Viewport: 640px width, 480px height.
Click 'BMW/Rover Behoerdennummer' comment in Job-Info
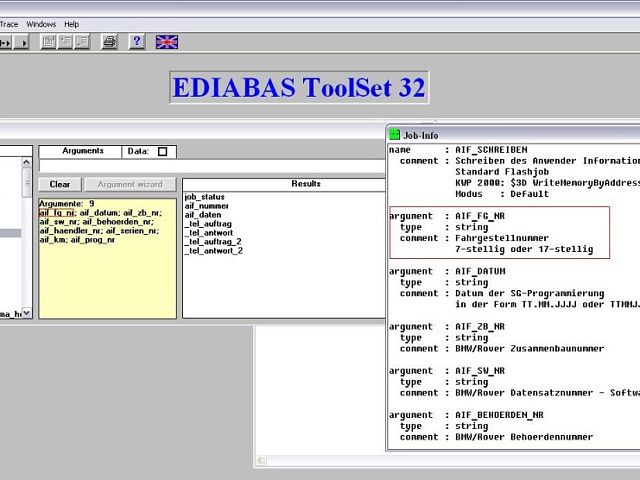tap(524, 437)
